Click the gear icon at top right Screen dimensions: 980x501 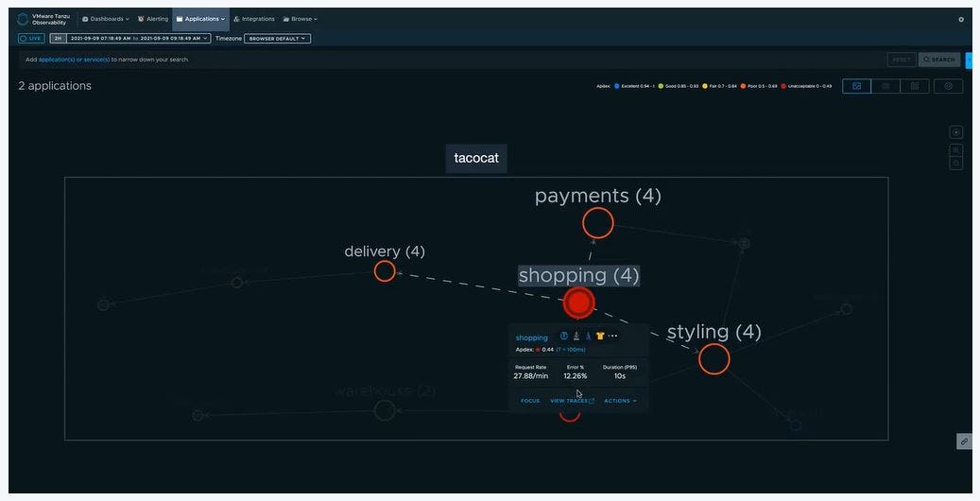[x=961, y=20]
